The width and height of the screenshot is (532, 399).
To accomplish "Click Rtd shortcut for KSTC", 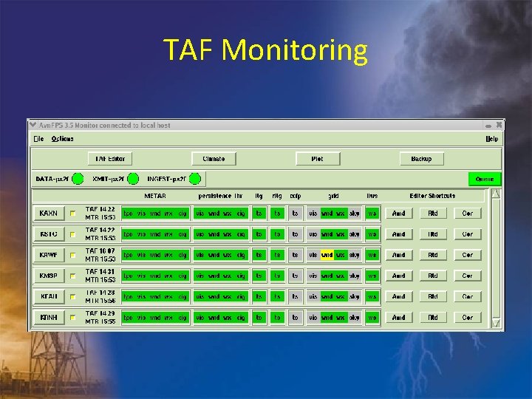I will pos(433,234).
